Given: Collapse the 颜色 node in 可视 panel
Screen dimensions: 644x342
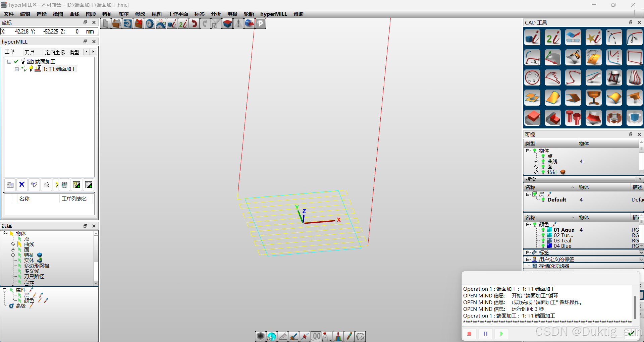Looking at the screenshot, I should tap(528, 224).
